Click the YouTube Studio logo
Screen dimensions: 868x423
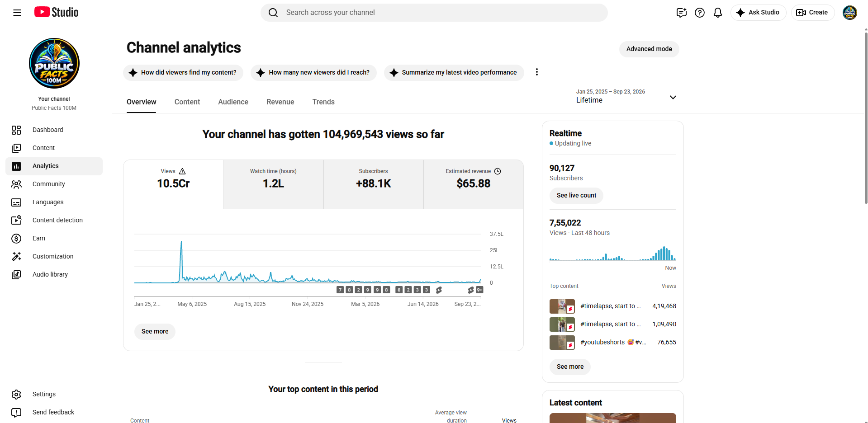tap(57, 12)
